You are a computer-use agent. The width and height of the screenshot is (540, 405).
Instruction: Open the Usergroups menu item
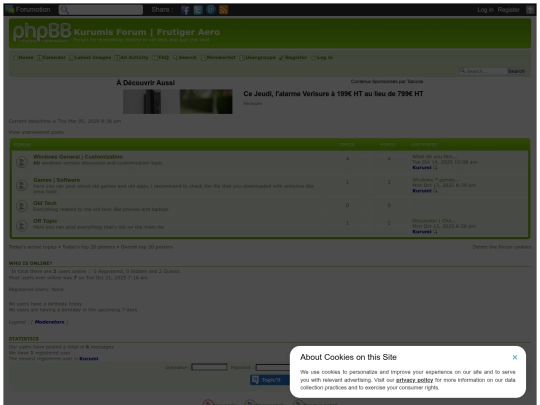pos(257,58)
